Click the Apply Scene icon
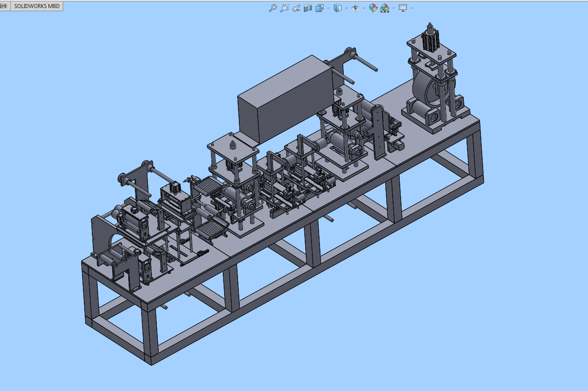588x391 pixels. pyautogui.click(x=385, y=8)
